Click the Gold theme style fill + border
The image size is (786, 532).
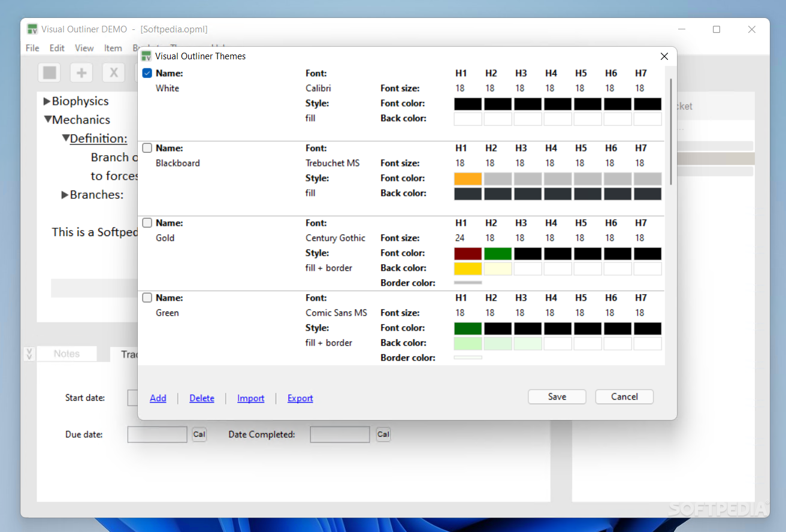point(329,268)
